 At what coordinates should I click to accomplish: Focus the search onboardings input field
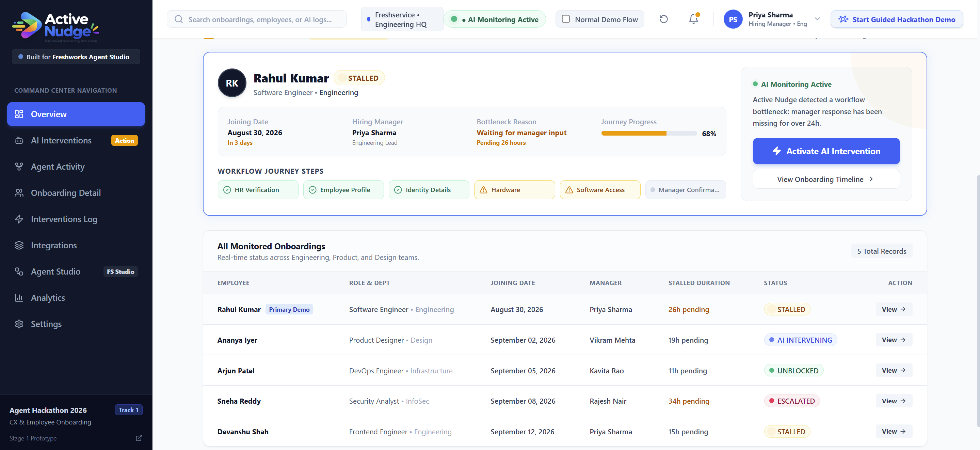pos(257,19)
